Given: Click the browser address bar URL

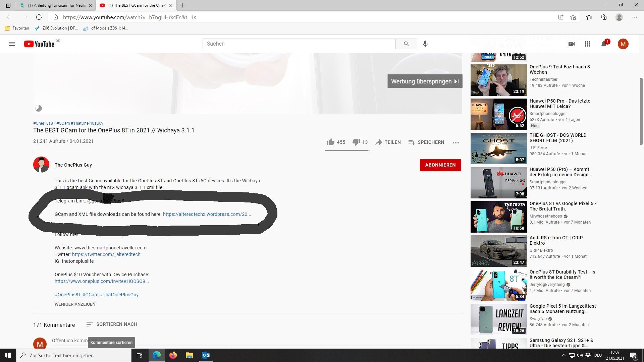Looking at the screenshot, I should pyautogui.click(x=129, y=17).
